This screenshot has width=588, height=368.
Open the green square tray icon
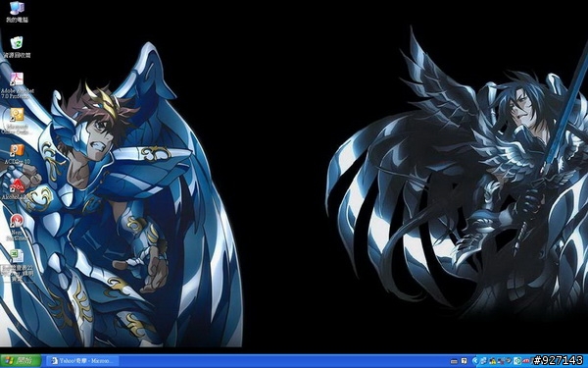tap(517, 361)
